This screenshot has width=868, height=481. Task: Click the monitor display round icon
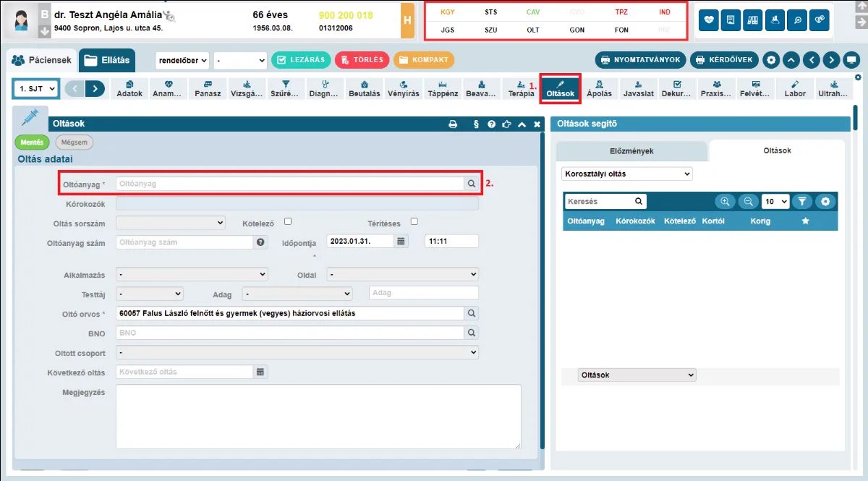[852, 60]
